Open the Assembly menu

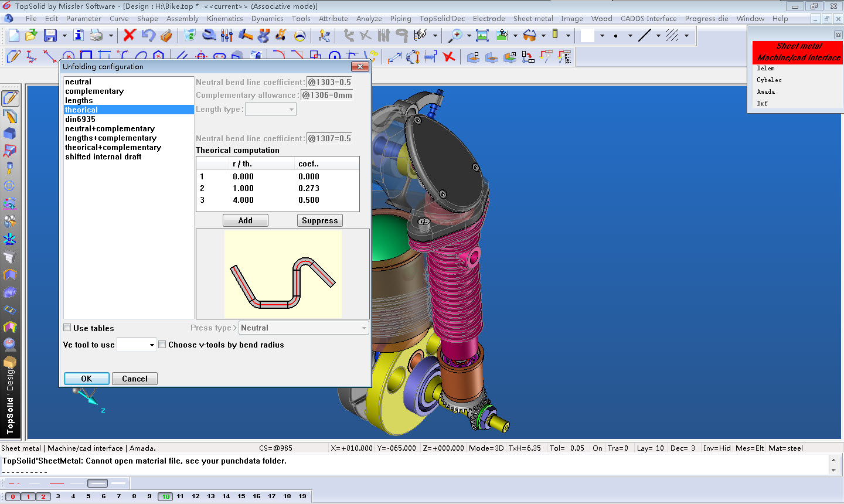[x=183, y=19]
